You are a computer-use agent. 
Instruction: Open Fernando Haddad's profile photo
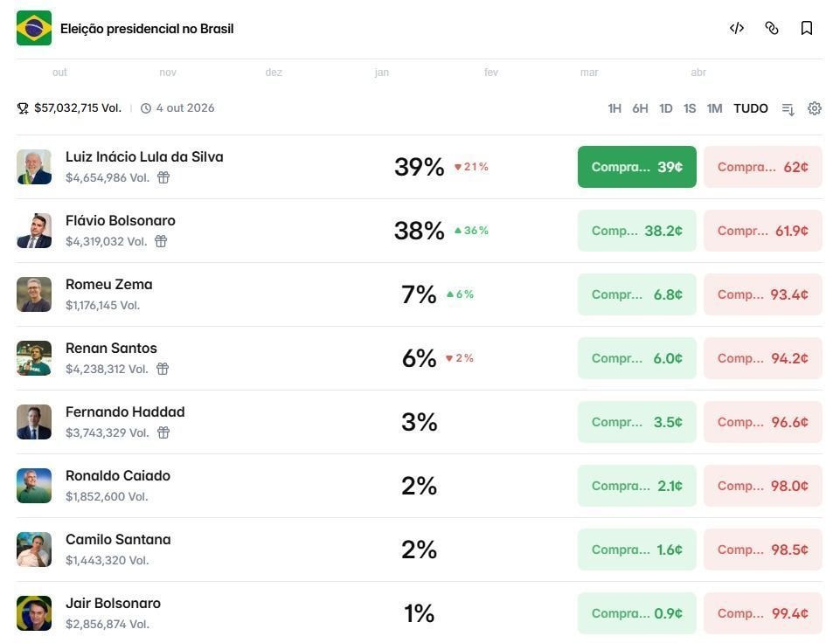click(34, 422)
